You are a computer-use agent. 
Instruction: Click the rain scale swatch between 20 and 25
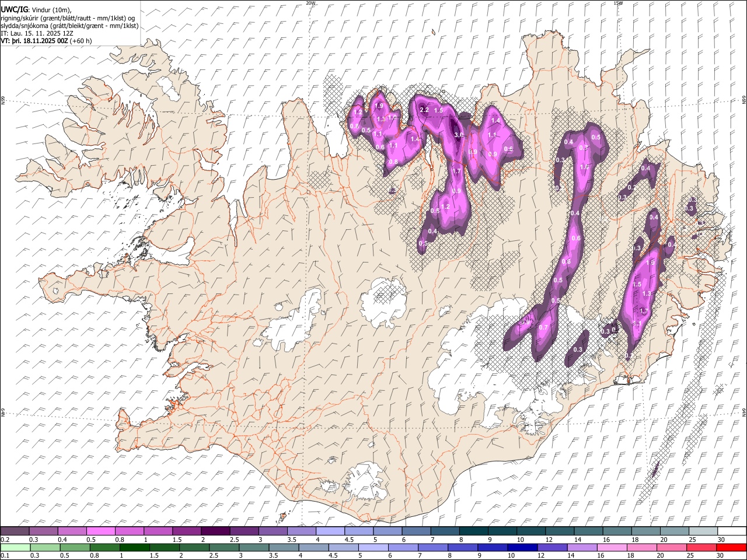671,547
